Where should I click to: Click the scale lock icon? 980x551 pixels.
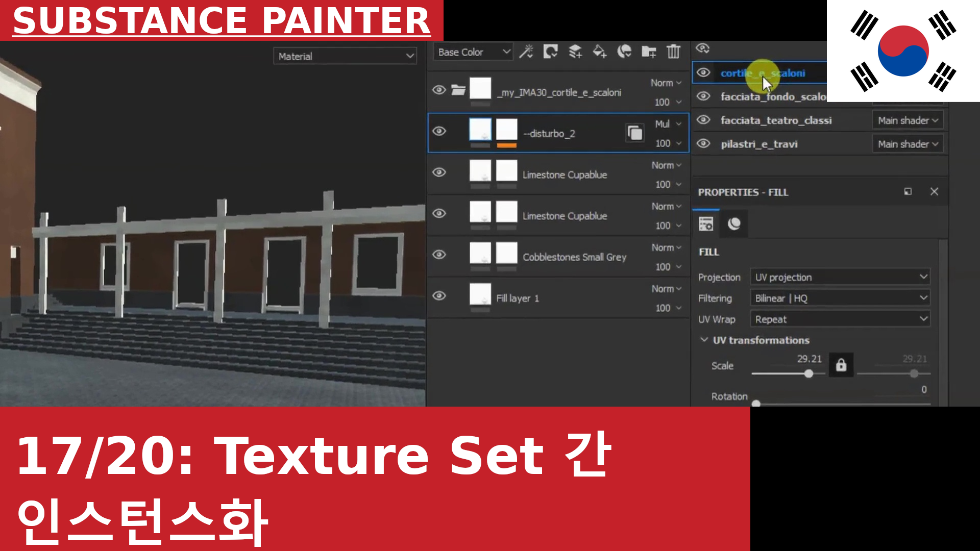[841, 365]
